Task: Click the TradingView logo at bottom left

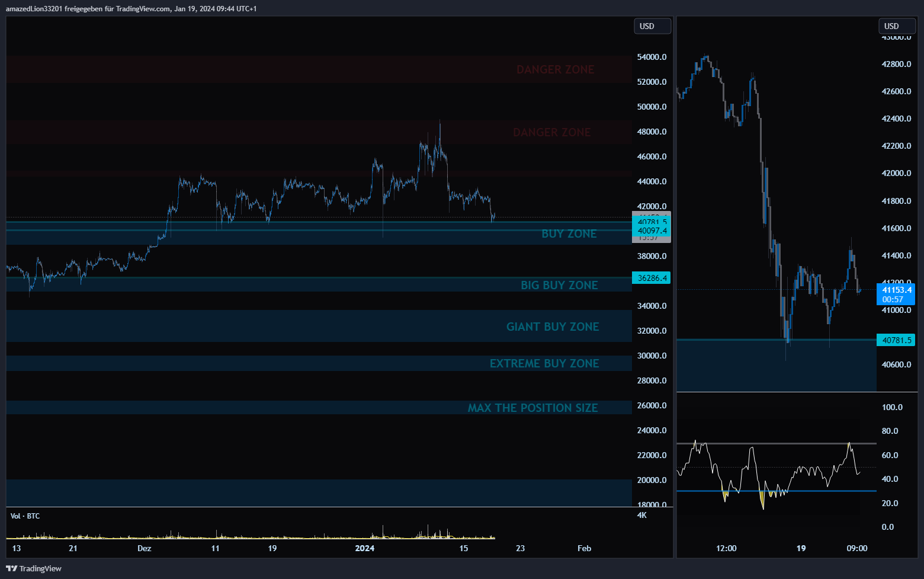Action: point(34,568)
